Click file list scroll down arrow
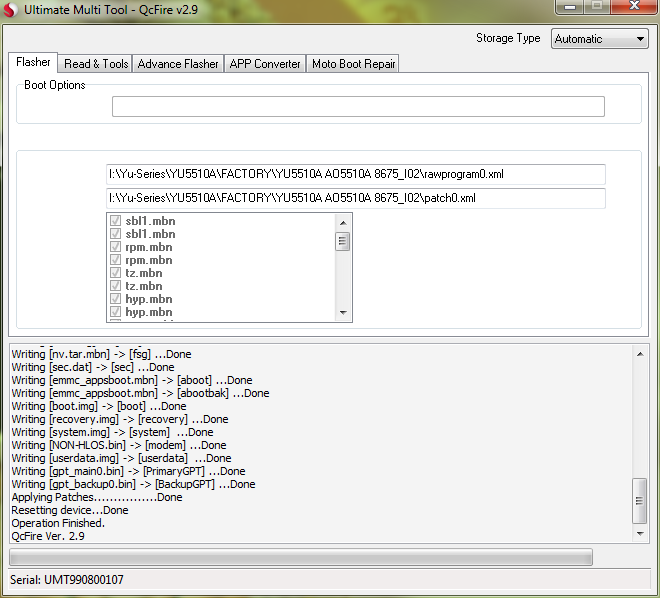 coord(343,313)
